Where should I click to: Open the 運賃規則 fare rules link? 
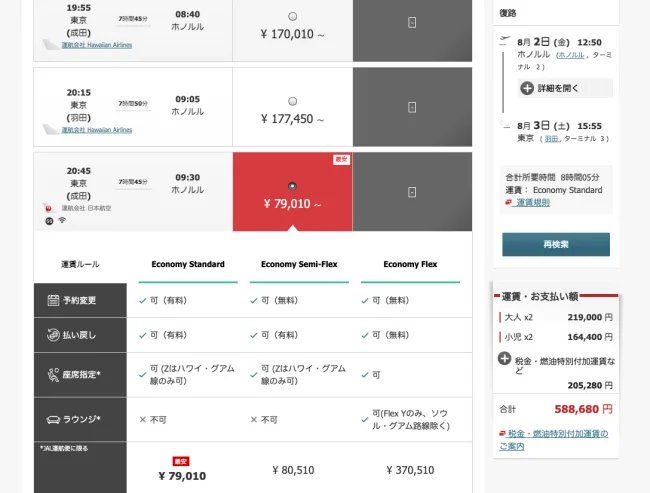[530, 202]
